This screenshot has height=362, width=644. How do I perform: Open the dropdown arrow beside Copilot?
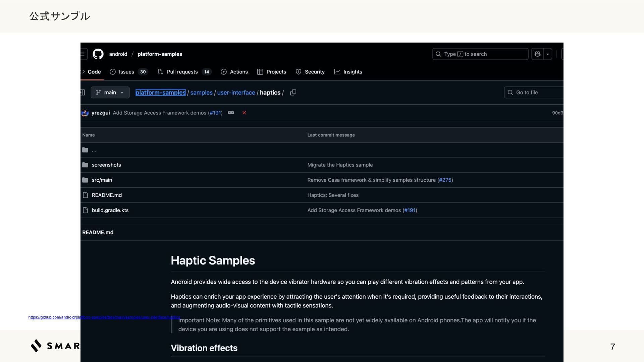548,54
